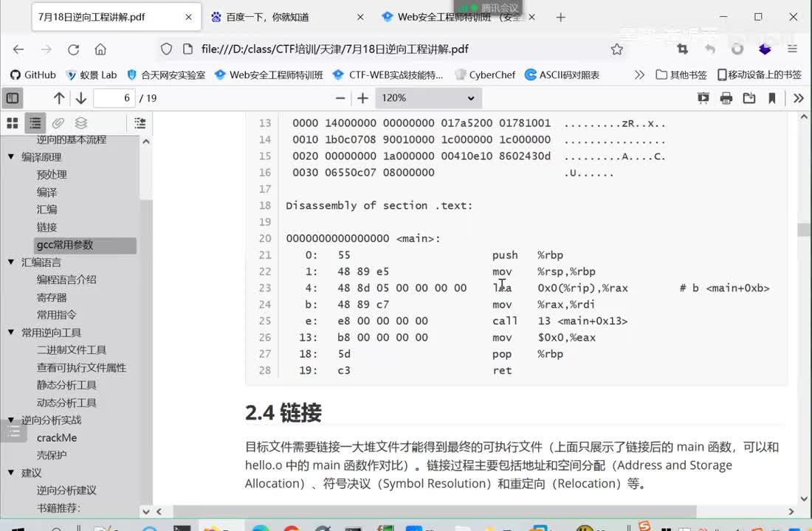Open CyberChef bookmark

coord(485,75)
